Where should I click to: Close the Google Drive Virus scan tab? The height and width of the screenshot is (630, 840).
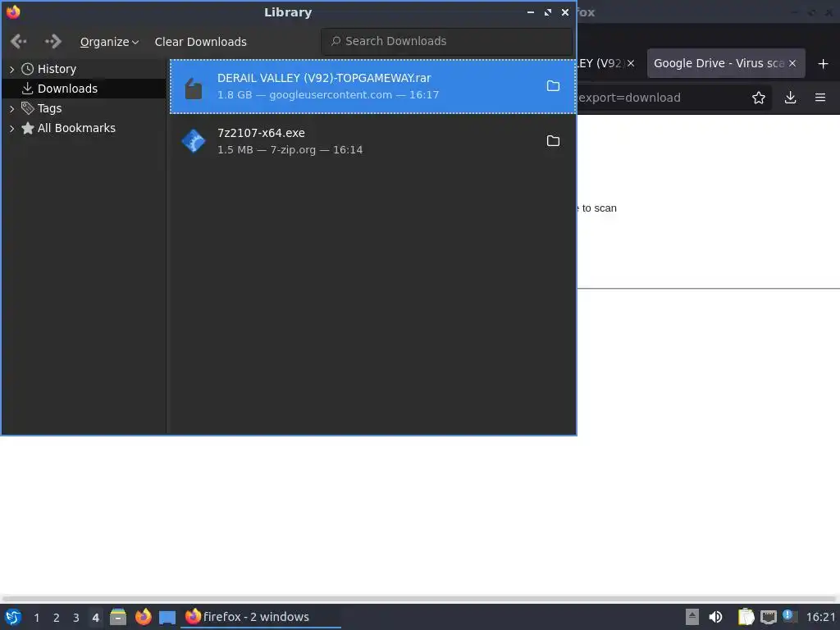(792, 63)
